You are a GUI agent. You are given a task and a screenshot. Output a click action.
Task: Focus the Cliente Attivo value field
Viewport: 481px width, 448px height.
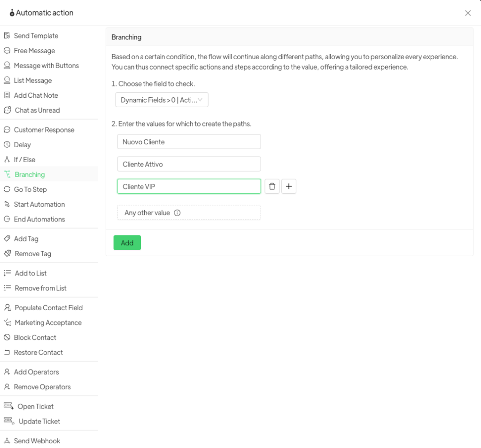pyautogui.click(x=189, y=165)
